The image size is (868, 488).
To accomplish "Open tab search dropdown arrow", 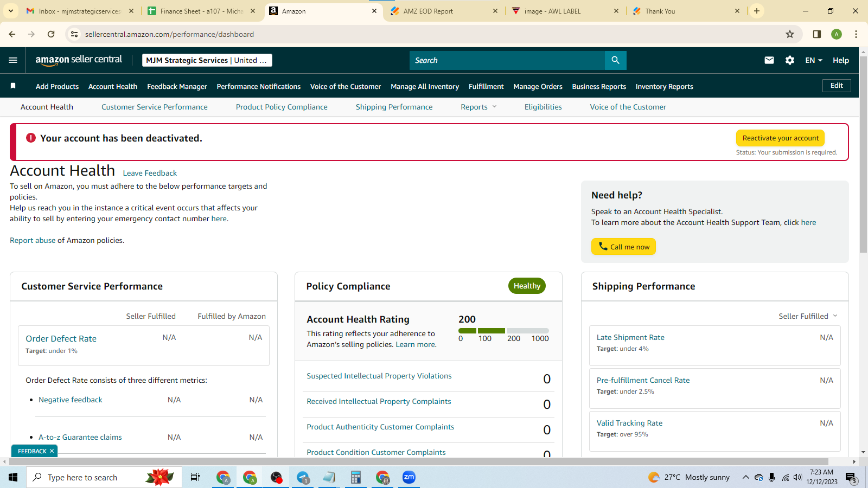I will (11, 11).
